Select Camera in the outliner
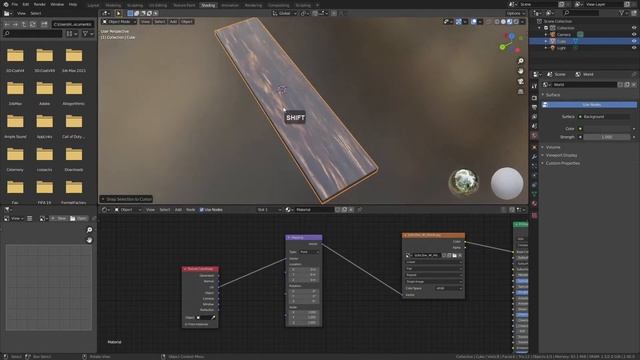This screenshot has height=360, width=640. [x=564, y=35]
